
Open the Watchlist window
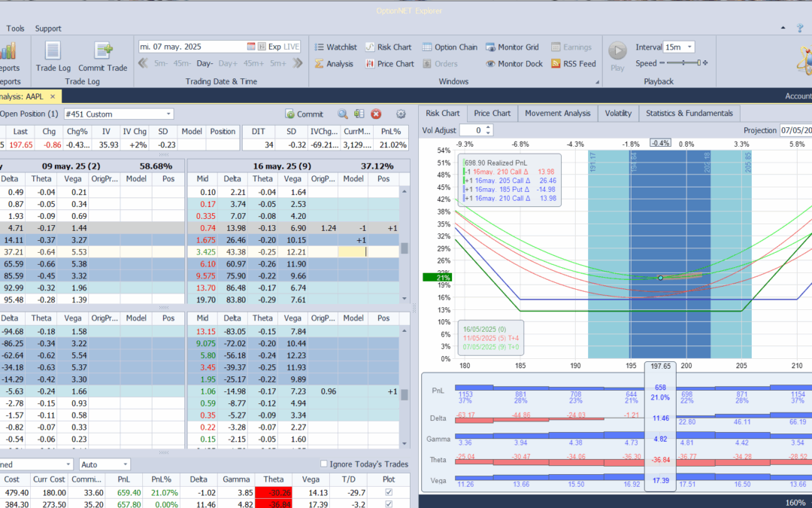(335, 47)
